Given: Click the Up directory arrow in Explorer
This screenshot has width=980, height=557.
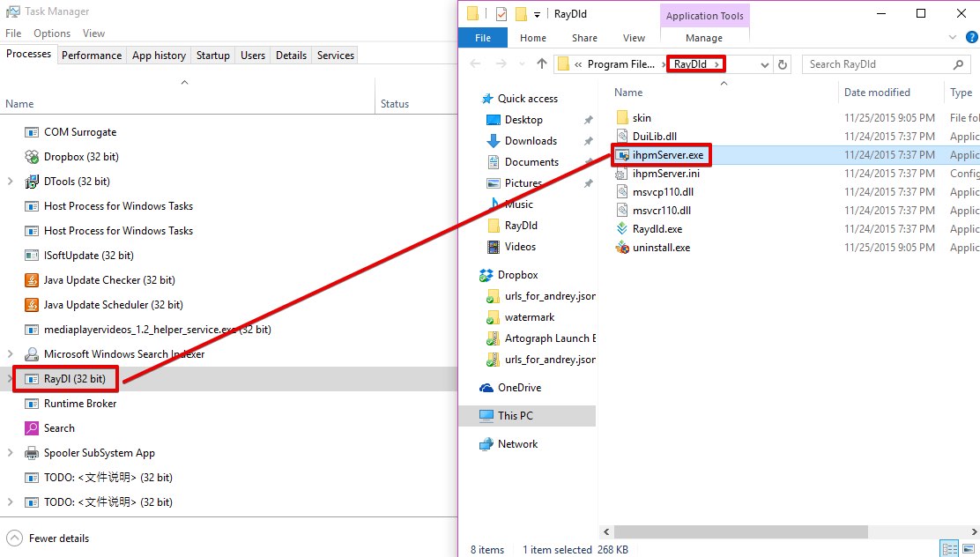Looking at the screenshot, I should (541, 64).
